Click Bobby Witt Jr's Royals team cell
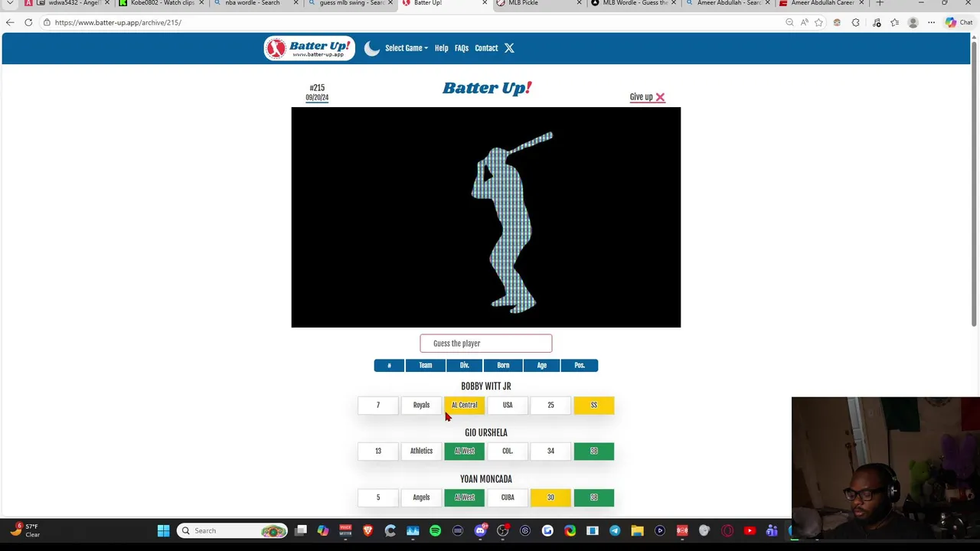 pos(421,405)
